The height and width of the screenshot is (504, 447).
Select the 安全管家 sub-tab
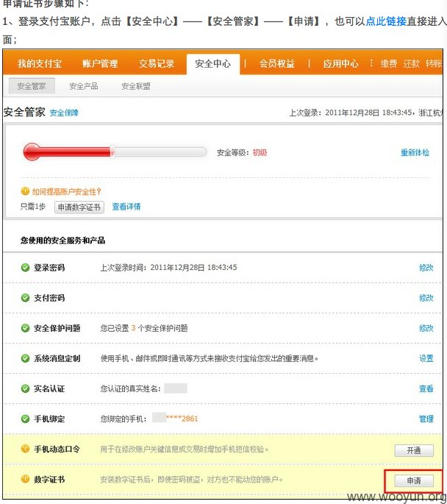(x=32, y=86)
